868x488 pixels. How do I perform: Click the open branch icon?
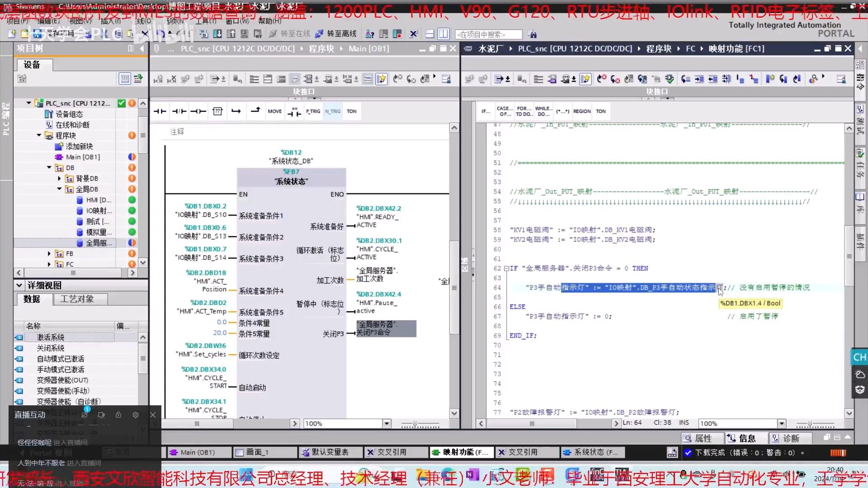click(236, 111)
